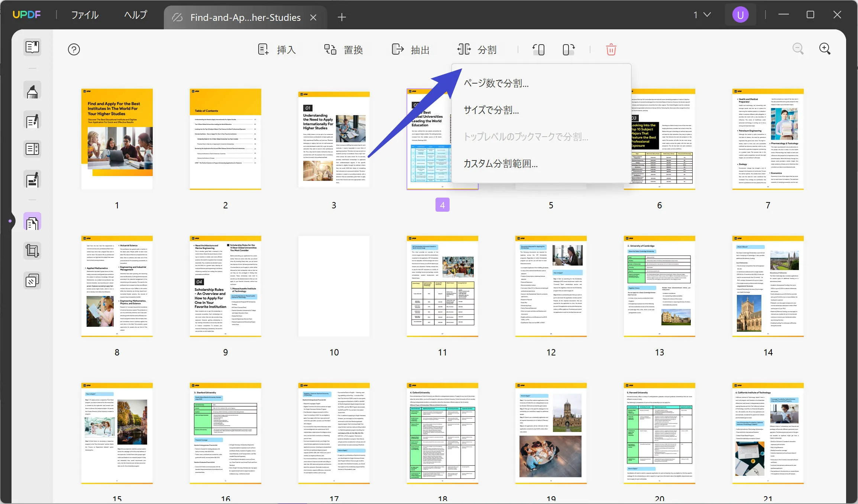
Task: Open the Reader mode sidebar icon
Action: pyautogui.click(x=32, y=48)
